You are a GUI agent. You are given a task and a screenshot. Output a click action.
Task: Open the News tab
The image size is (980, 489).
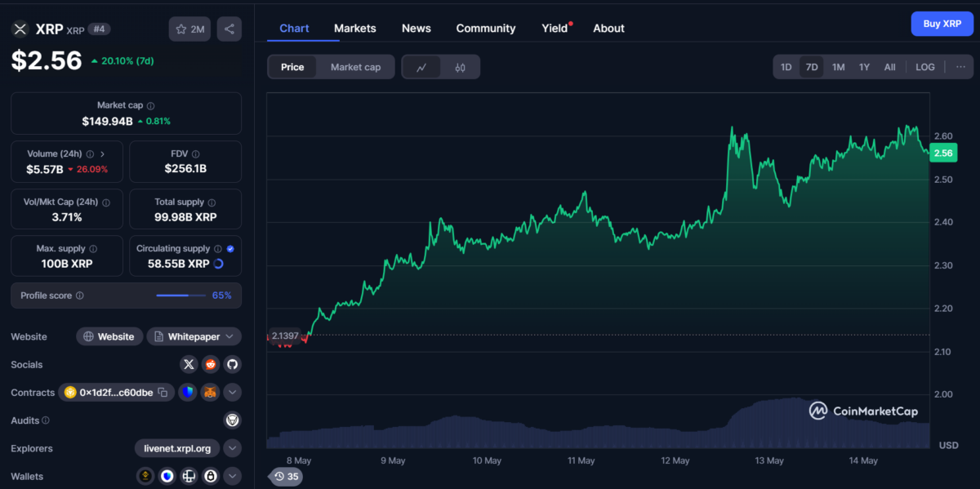[416, 28]
